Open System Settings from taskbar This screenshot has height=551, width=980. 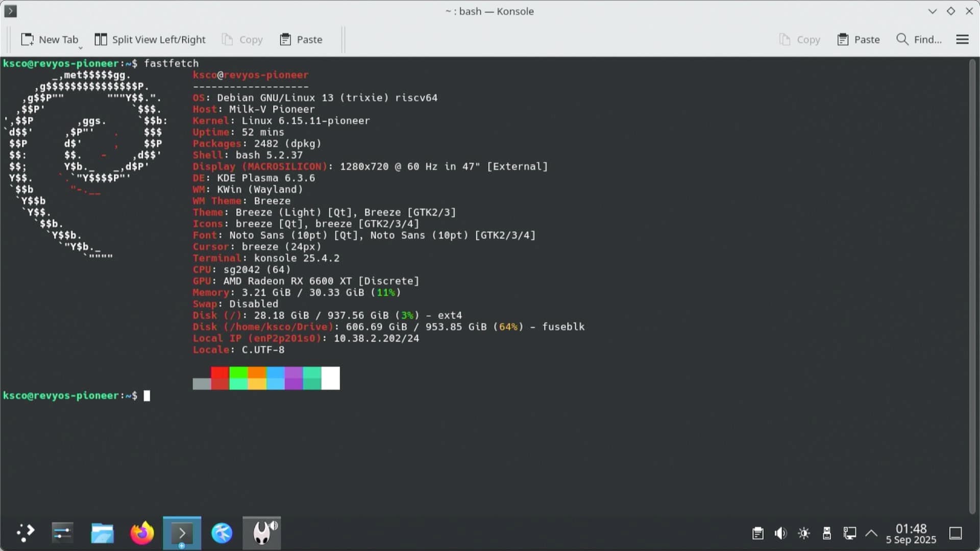coord(62,533)
